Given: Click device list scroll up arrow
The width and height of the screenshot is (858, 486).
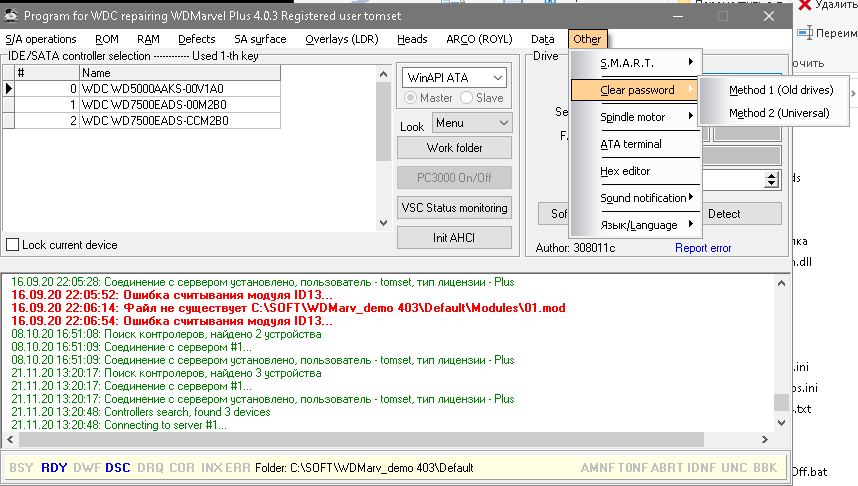Looking at the screenshot, I should (x=383, y=74).
